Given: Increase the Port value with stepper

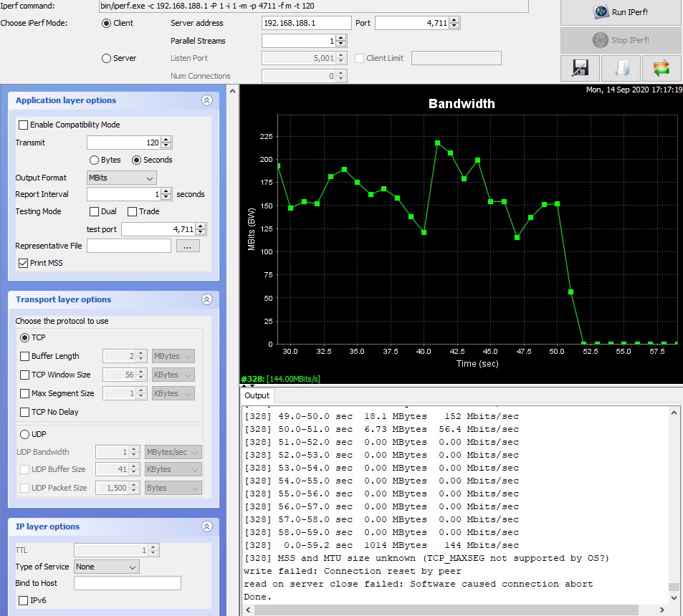Looking at the screenshot, I should pos(454,20).
